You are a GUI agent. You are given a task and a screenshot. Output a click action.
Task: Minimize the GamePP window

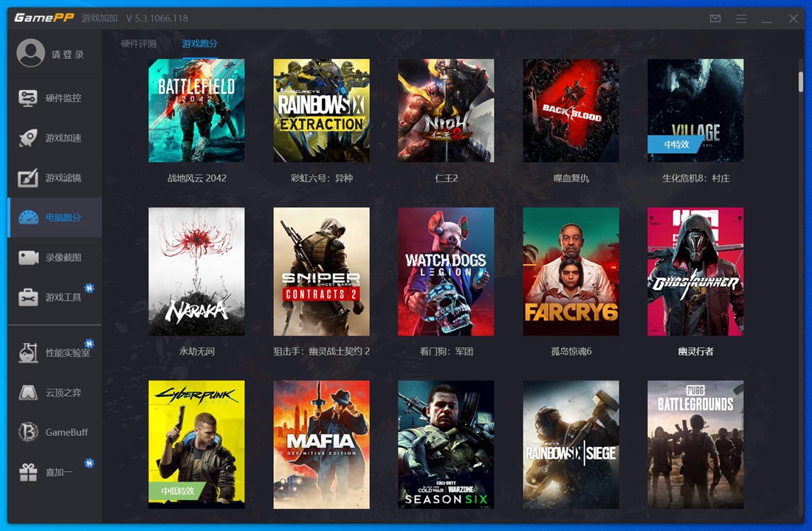(x=767, y=21)
